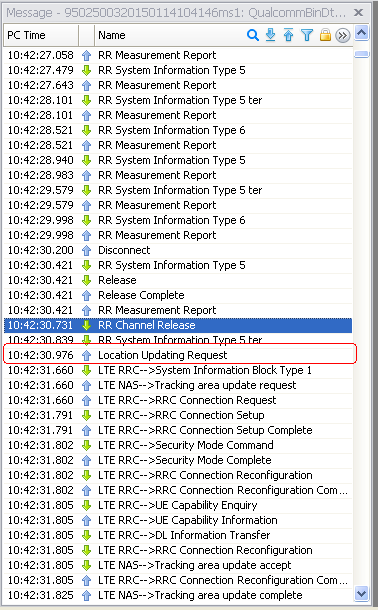Select LTE NAS Tracking area update complete
Screen dimensions: 378x610
(178, 595)
